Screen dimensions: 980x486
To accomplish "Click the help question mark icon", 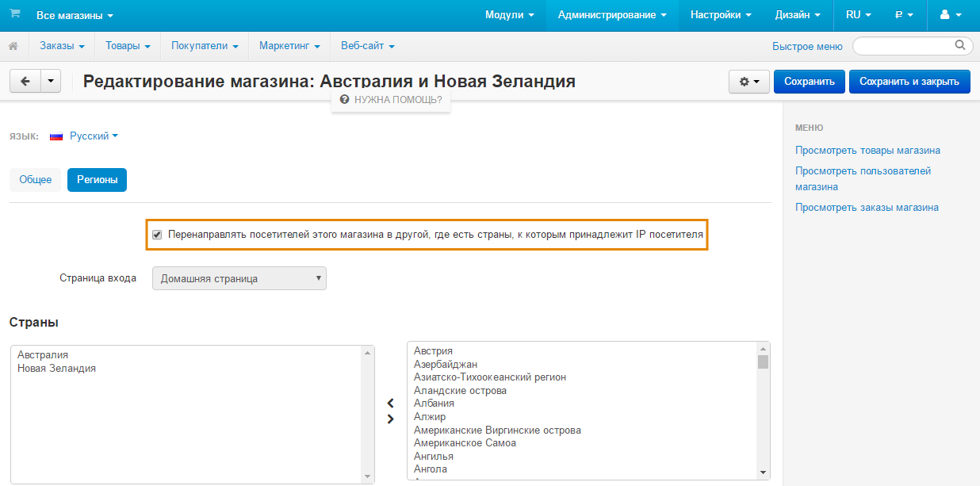I will tap(344, 100).
